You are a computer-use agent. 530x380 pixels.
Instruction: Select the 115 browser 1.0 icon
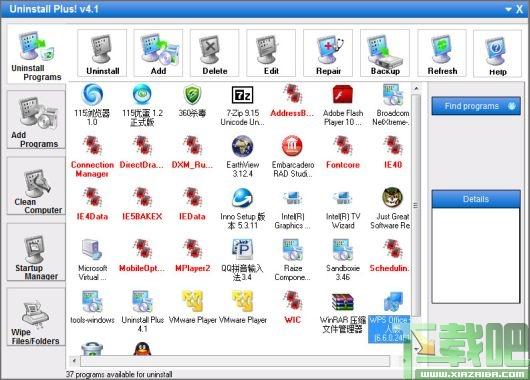coord(92,94)
